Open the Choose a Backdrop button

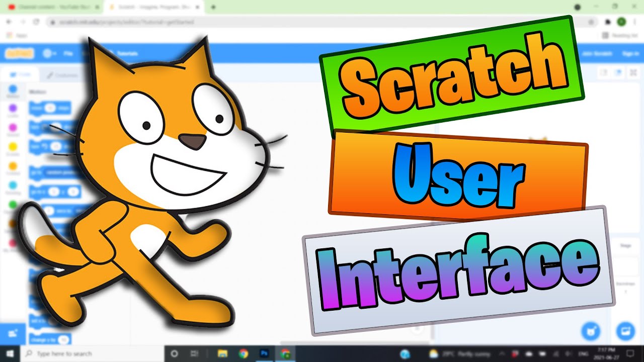[x=626, y=331]
